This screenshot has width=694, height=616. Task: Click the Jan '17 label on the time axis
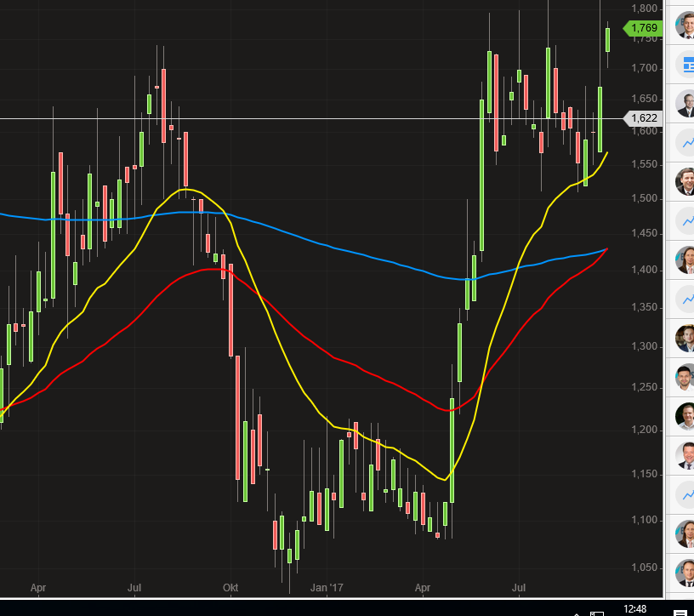[327, 587]
